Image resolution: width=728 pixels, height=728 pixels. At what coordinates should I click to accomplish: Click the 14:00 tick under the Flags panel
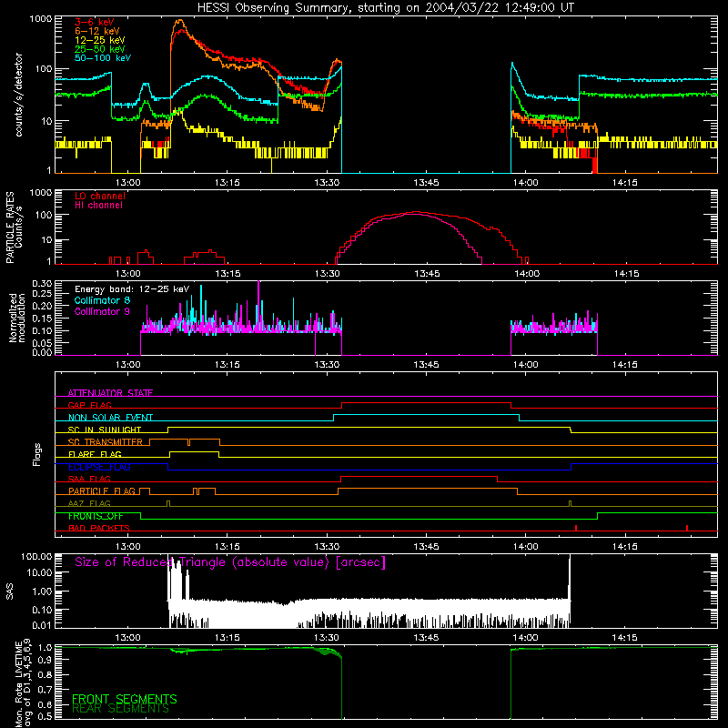point(525,547)
